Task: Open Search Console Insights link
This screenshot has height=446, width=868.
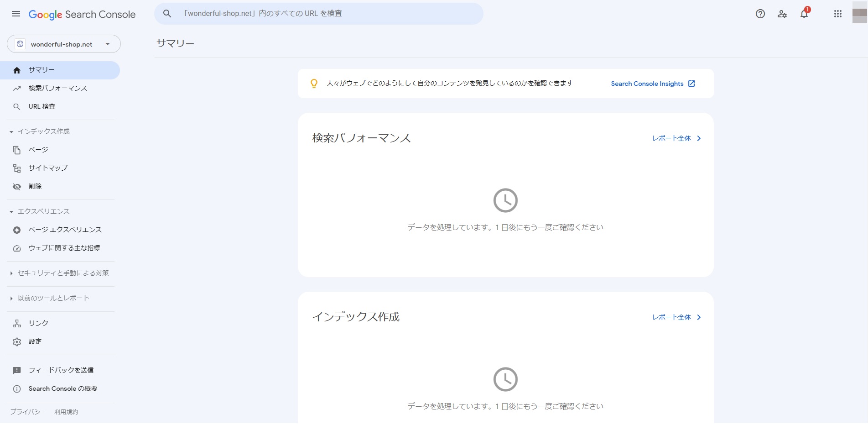Action: (x=652, y=84)
